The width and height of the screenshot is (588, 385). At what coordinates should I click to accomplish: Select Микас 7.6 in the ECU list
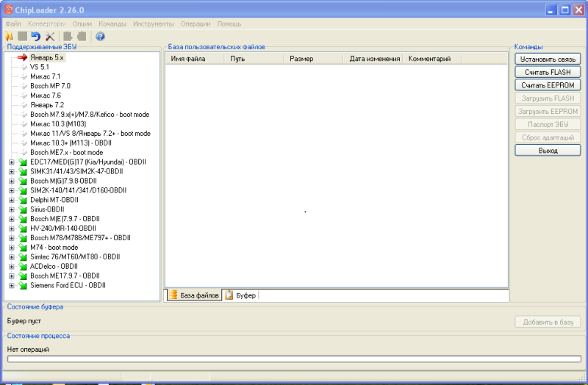click(46, 96)
